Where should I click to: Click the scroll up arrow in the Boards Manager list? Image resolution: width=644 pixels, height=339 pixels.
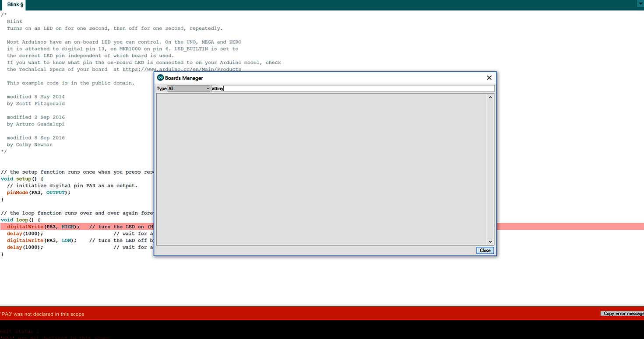click(490, 97)
